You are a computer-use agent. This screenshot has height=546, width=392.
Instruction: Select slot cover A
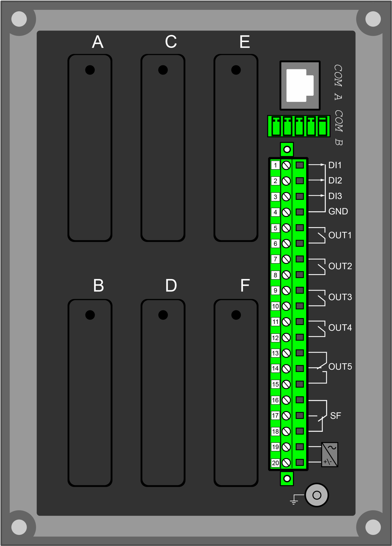pos(90,148)
